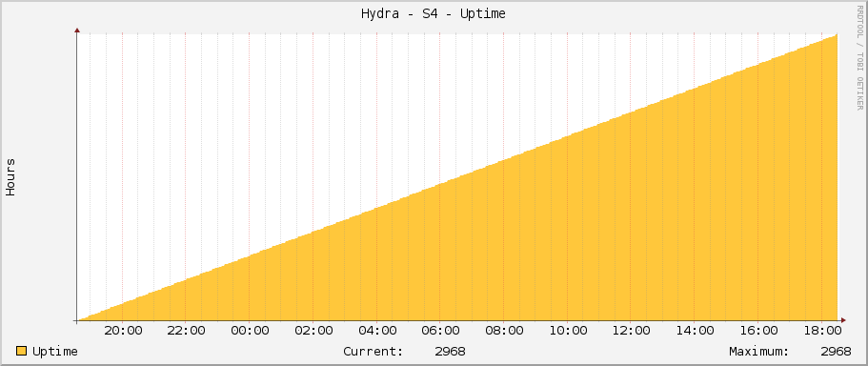Click the Current value 2968
Viewport: 868px width, 366px height.
[x=450, y=352]
